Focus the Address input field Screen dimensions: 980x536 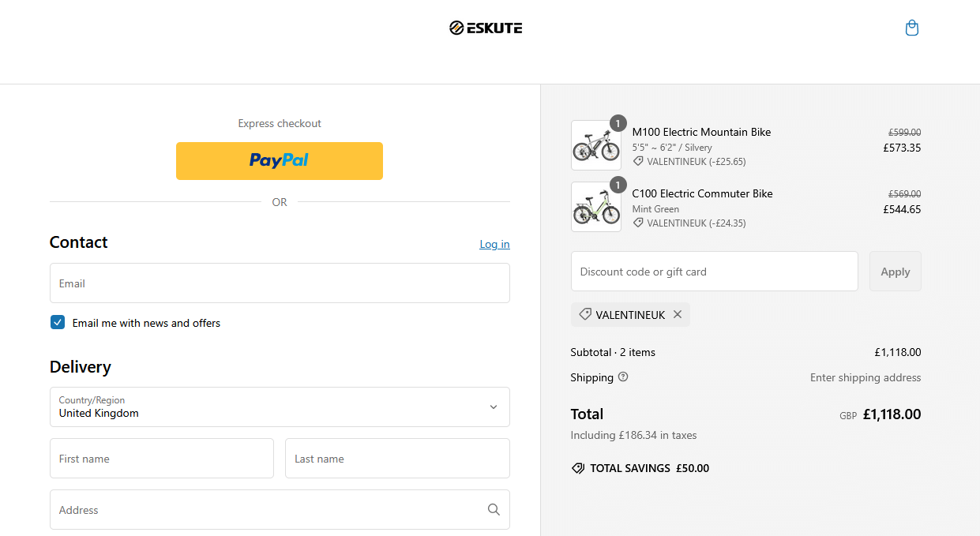(x=280, y=510)
